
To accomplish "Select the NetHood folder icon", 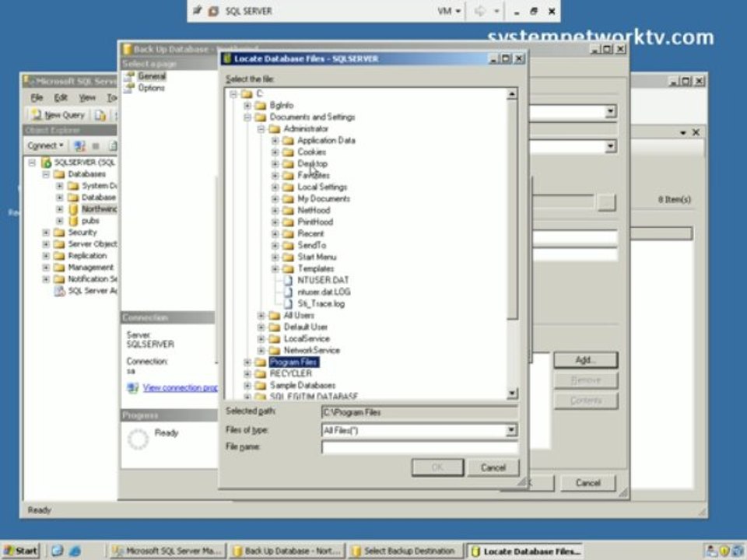I will click(x=288, y=211).
